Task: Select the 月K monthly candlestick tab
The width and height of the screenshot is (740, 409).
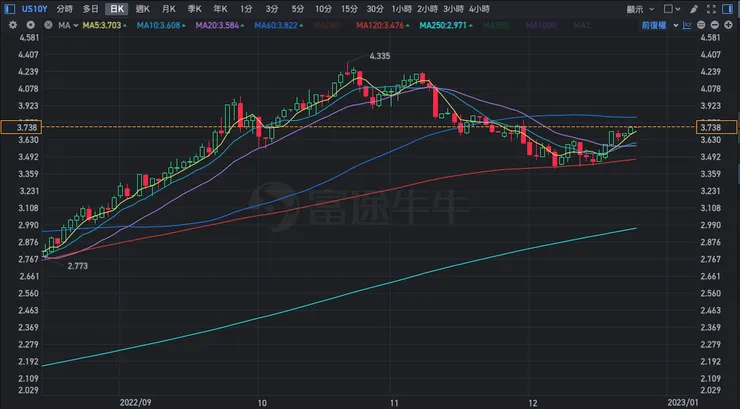Action: (168, 9)
